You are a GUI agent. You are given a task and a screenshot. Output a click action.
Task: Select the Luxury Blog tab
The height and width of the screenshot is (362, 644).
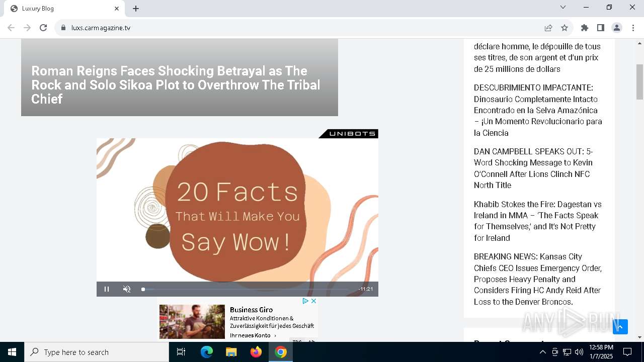point(64,9)
